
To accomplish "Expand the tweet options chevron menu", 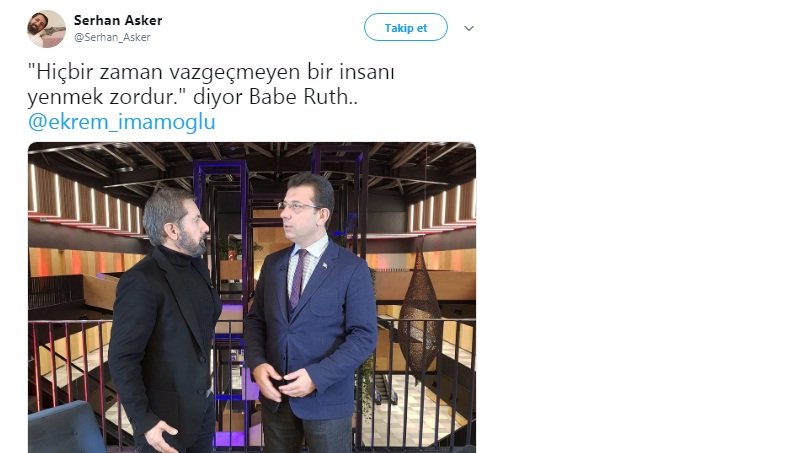I will pos(469,28).
